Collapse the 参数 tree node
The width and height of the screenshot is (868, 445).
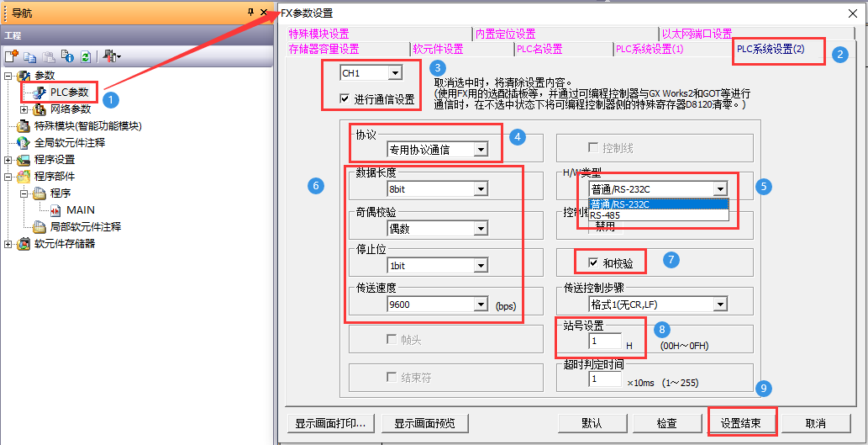pyautogui.click(x=8, y=76)
